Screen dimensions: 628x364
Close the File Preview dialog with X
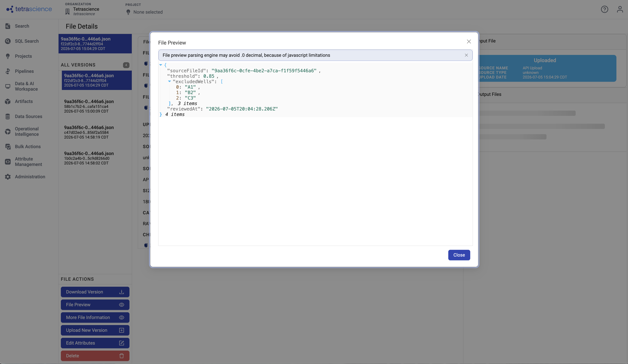469,42
